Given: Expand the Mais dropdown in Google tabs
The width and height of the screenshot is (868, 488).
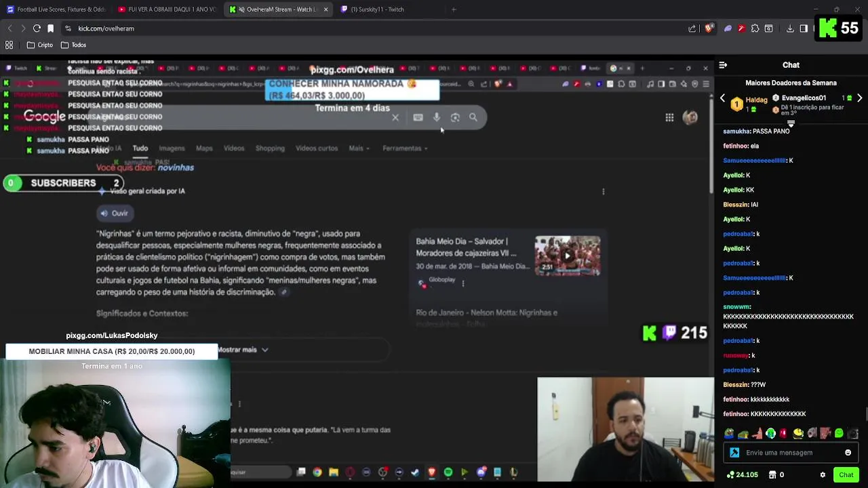Looking at the screenshot, I should 359,148.
